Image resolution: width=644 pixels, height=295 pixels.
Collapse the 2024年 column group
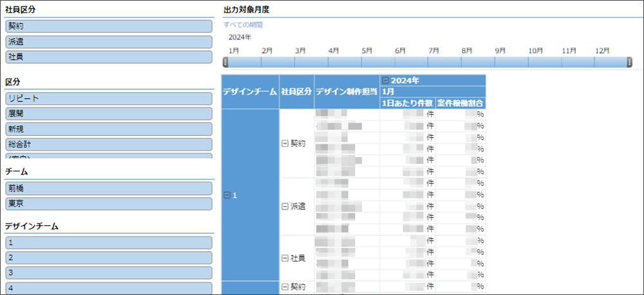point(385,81)
